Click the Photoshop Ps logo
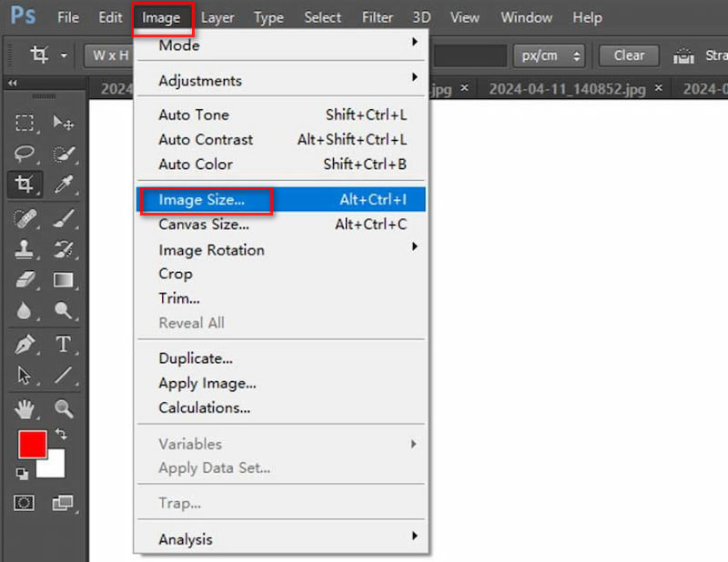 click(x=23, y=15)
